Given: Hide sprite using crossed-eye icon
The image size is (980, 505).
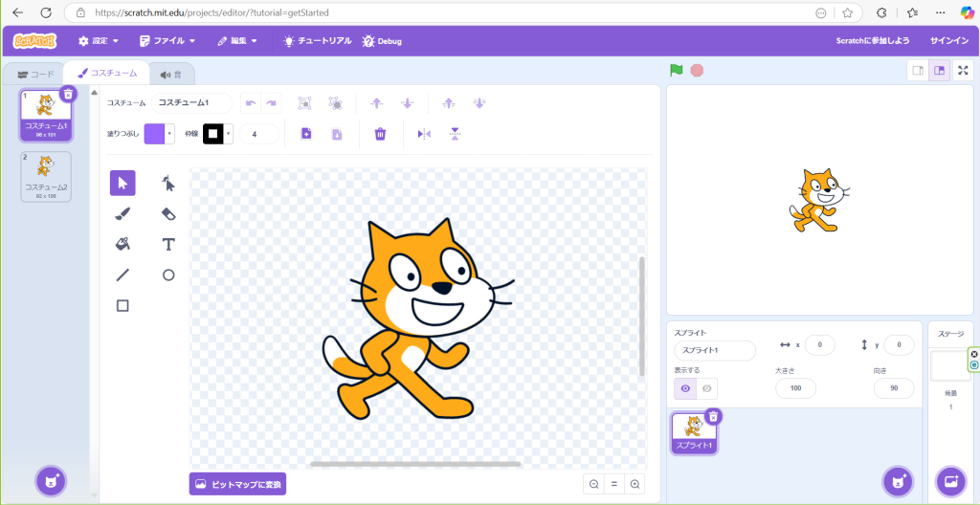Looking at the screenshot, I should coord(706,388).
